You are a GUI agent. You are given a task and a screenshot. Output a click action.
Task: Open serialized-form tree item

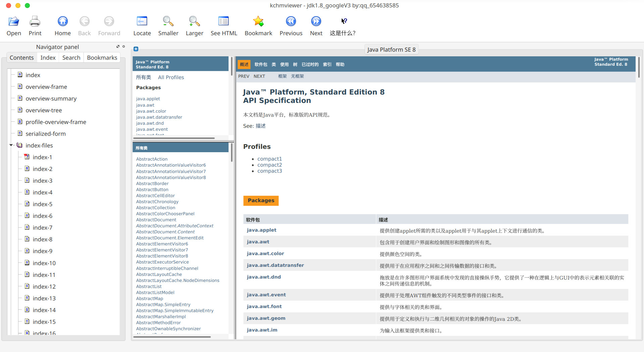point(46,134)
